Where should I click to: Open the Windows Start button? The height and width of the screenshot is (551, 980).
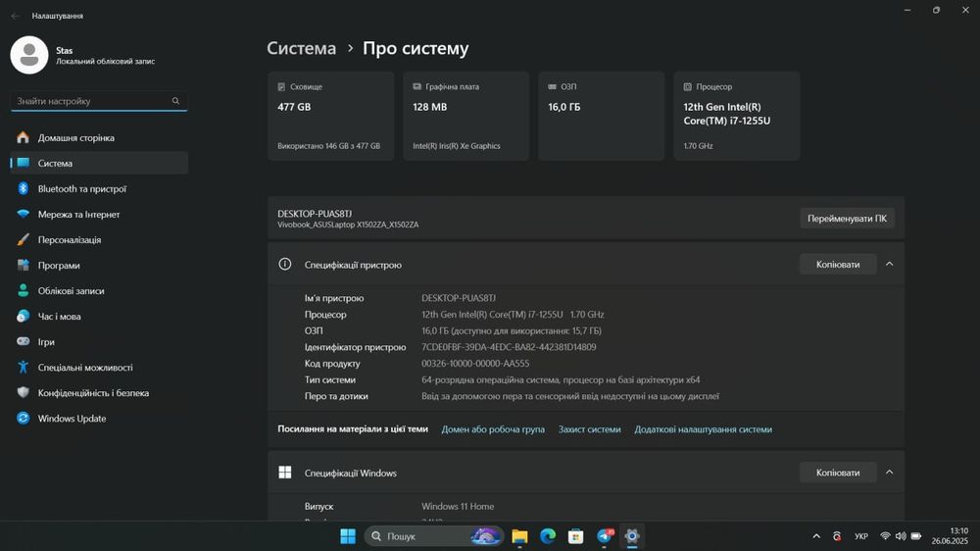tap(348, 536)
